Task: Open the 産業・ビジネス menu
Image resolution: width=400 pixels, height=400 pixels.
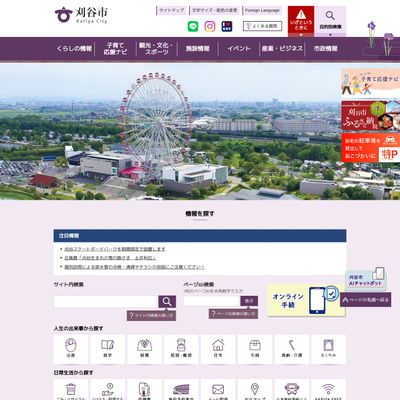Action: coord(282,49)
